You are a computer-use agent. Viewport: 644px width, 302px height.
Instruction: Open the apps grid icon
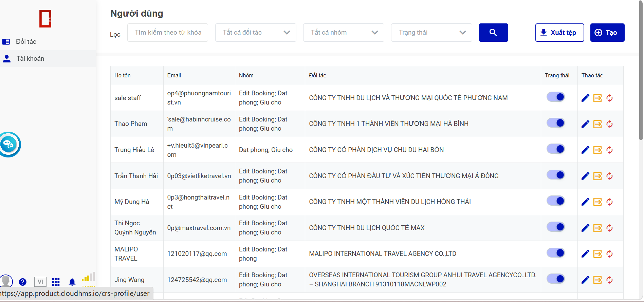(x=56, y=282)
